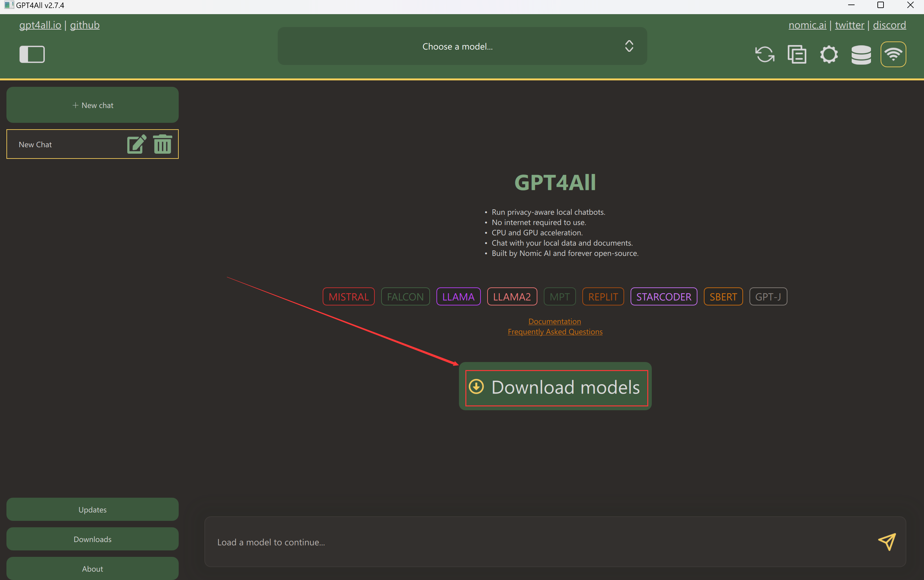
Task: Delete the New Chat trash icon
Action: tap(163, 144)
